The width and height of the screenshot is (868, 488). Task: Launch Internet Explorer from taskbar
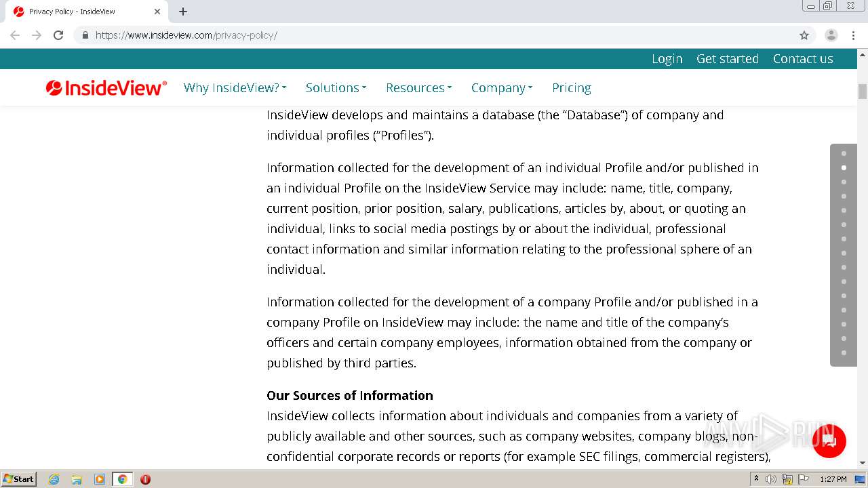(x=54, y=479)
